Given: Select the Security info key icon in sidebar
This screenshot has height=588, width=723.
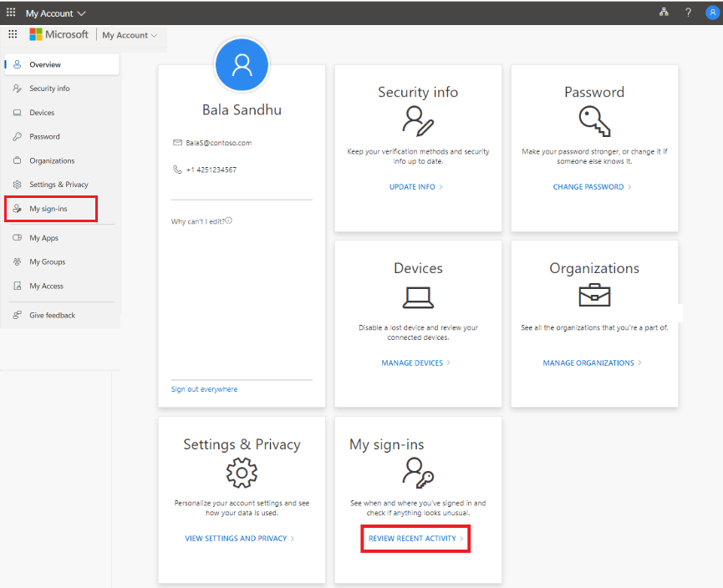Looking at the screenshot, I should [15, 88].
